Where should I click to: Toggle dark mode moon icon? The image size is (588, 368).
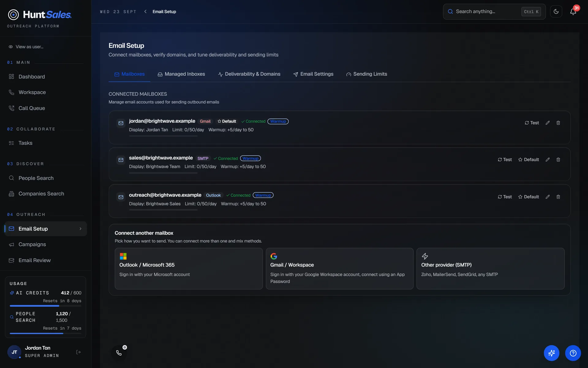(556, 12)
